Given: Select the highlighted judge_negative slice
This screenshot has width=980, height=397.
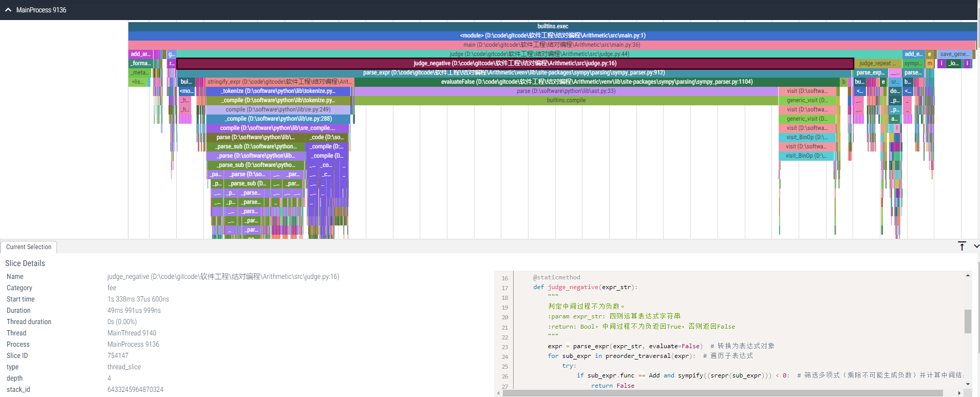Looking at the screenshot, I should pos(515,63).
